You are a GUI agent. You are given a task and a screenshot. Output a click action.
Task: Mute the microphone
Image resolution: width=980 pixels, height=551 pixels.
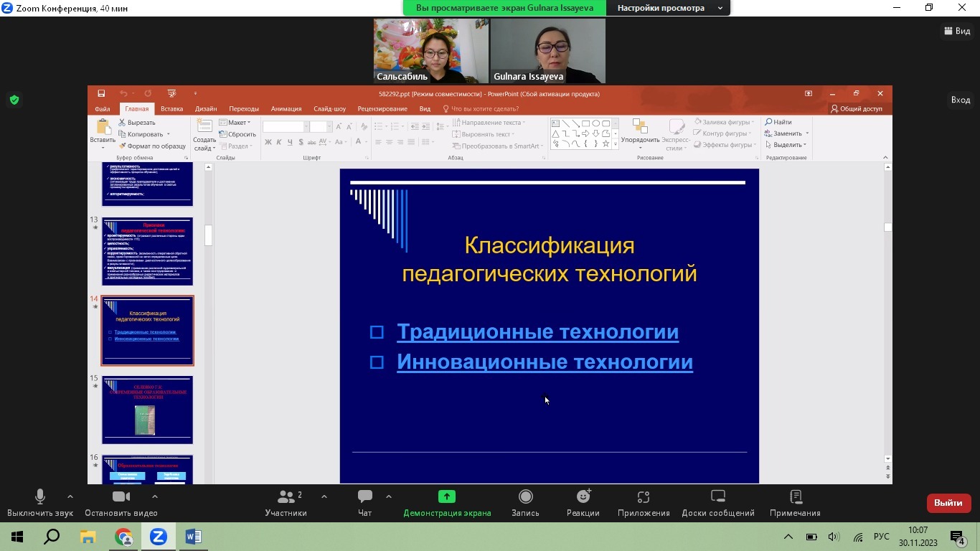click(40, 497)
